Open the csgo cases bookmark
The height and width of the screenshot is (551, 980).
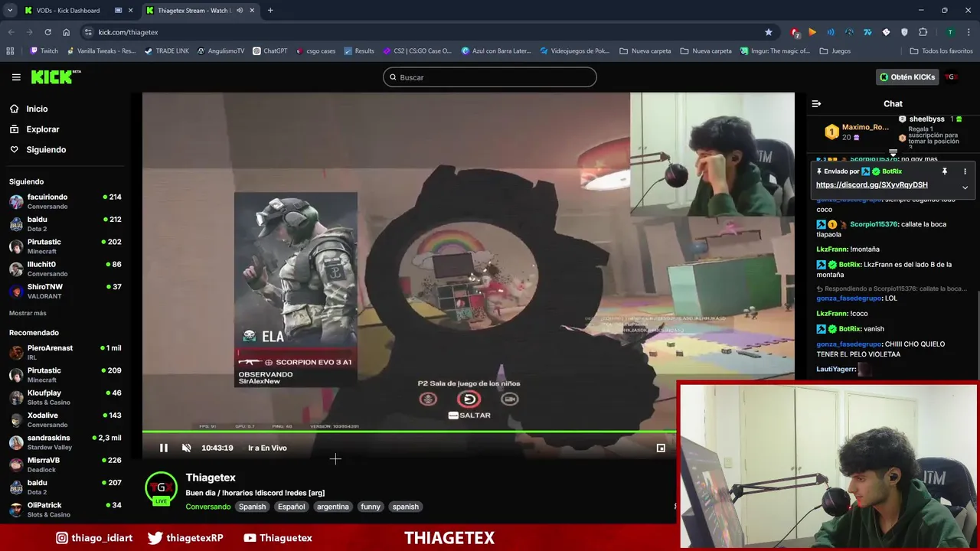(315, 51)
